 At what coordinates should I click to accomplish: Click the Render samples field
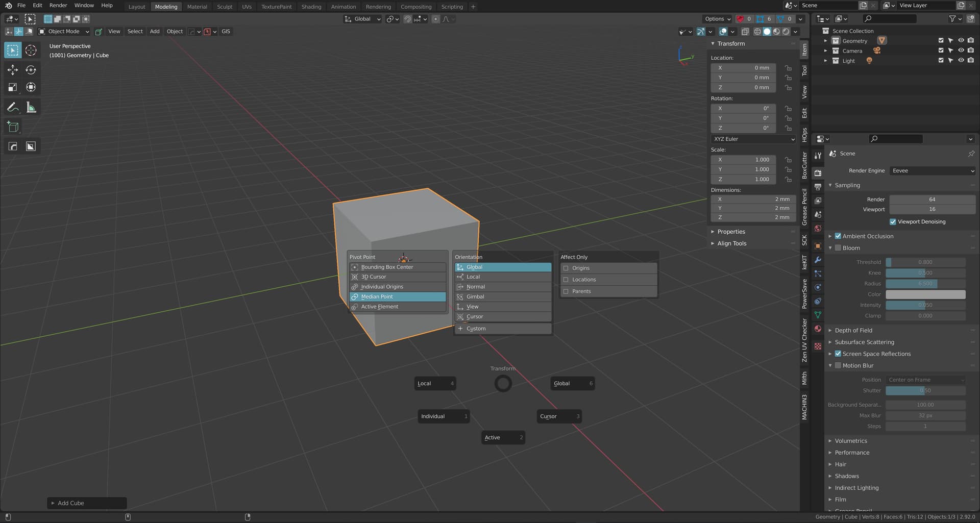coord(932,200)
